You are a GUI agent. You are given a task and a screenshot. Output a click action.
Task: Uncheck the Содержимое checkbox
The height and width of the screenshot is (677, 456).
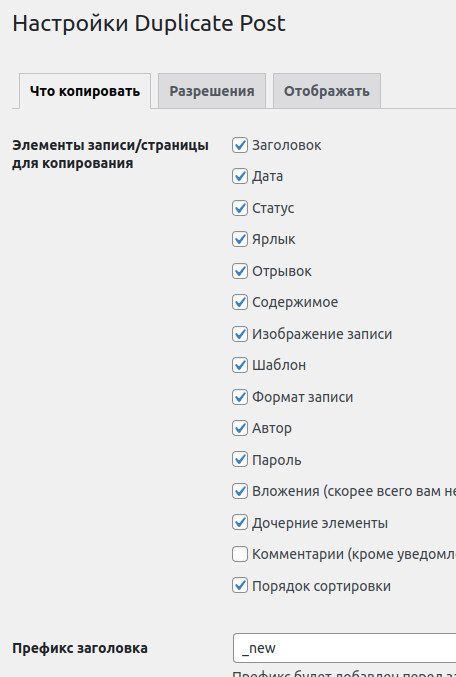[x=240, y=302]
